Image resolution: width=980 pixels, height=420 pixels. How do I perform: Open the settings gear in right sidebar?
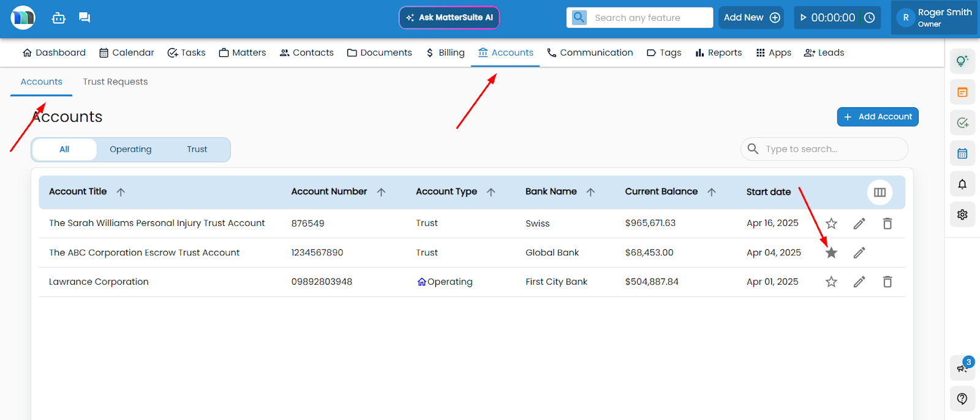tap(962, 215)
